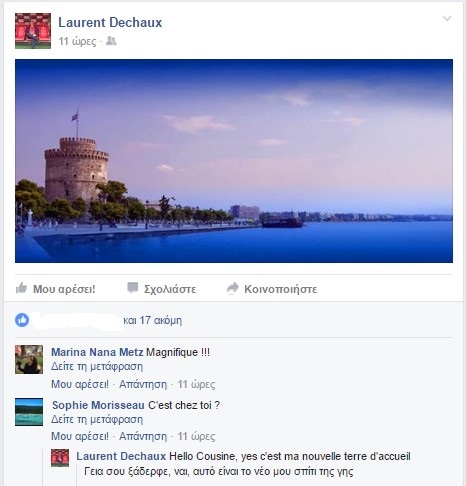The width and height of the screenshot is (466, 486).
Task: Click the share arrow icon beside Κοινοποιήστε
Action: tap(233, 288)
